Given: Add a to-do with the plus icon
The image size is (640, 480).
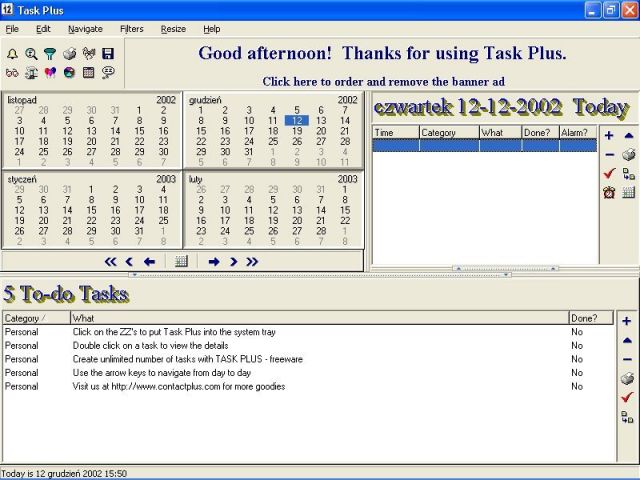Looking at the screenshot, I should coord(627,321).
